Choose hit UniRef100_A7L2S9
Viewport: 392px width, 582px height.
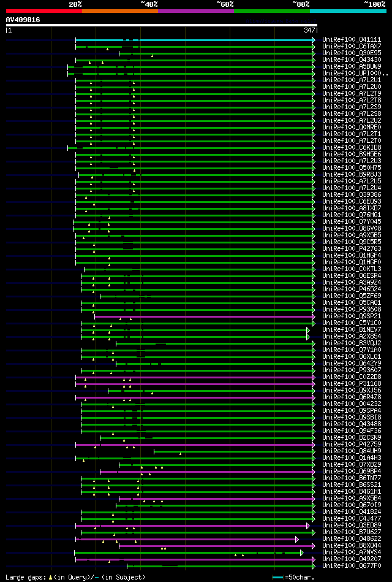point(352,107)
